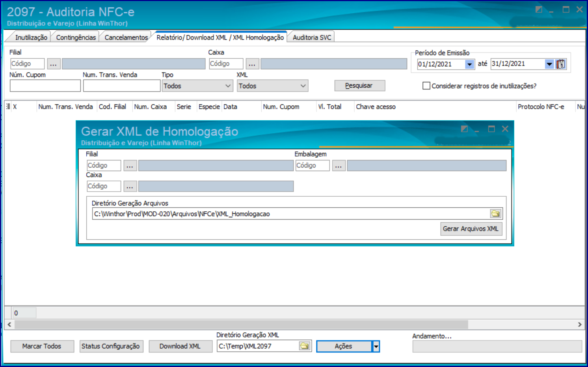The image size is (588, 367).
Task: Click the Andamento progress bar
Action: click(497, 347)
